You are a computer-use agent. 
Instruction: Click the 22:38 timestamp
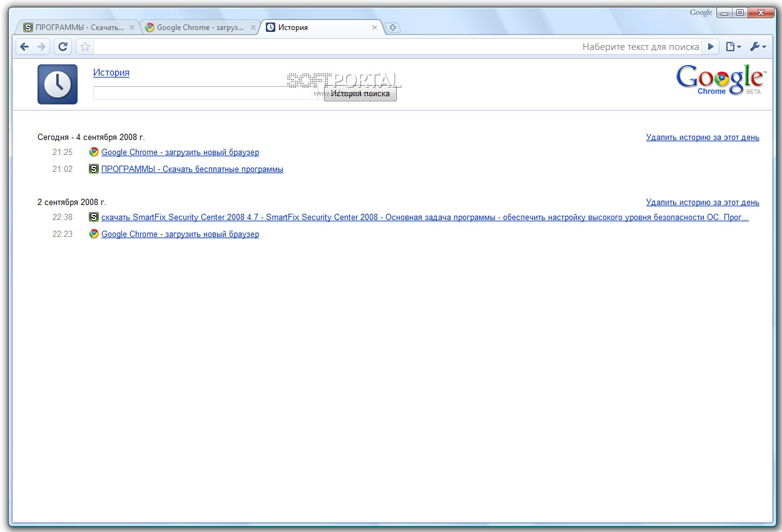coord(63,218)
